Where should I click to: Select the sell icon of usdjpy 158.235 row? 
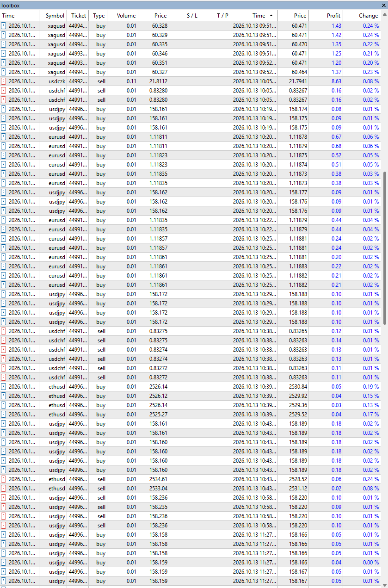point(4,507)
